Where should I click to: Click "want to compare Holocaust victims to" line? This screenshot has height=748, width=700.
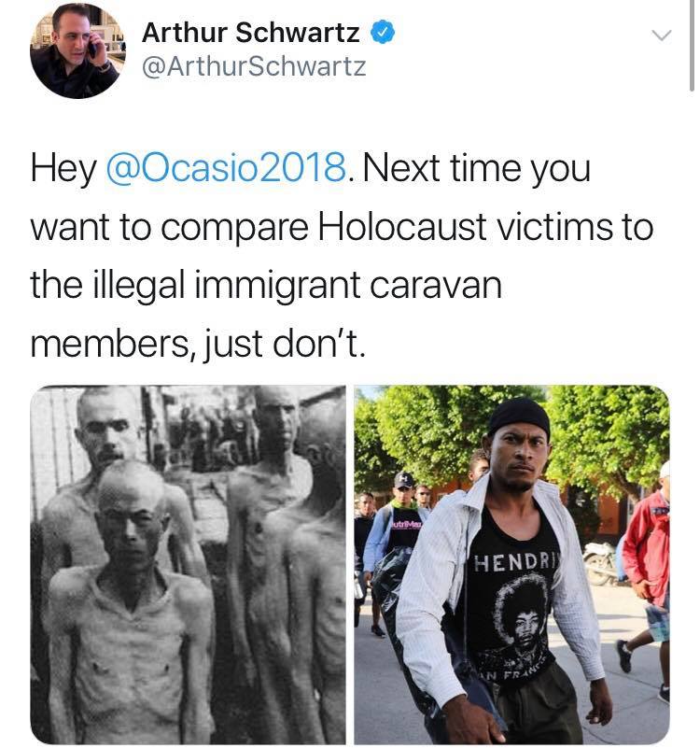(x=342, y=227)
